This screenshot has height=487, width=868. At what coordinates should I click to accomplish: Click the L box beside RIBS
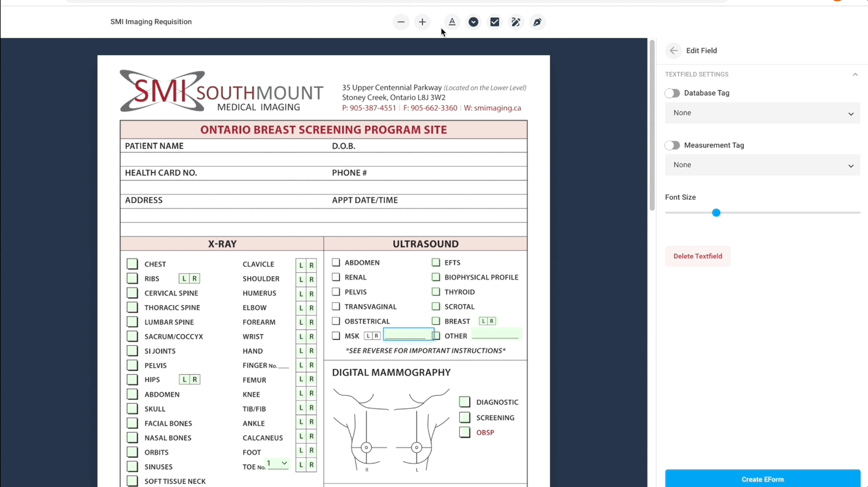pyautogui.click(x=184, y=278)
